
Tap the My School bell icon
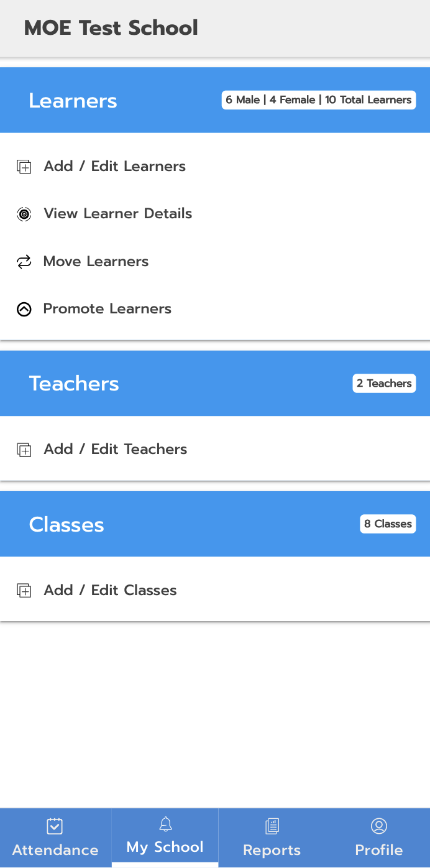165,824
